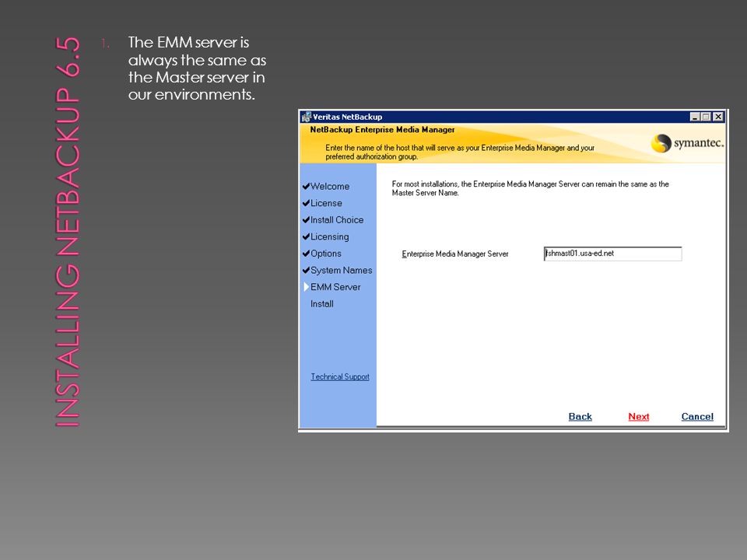Close the Veritas NetBackup window
Viewport: 747px width, 560px height.
pos(718,117)
